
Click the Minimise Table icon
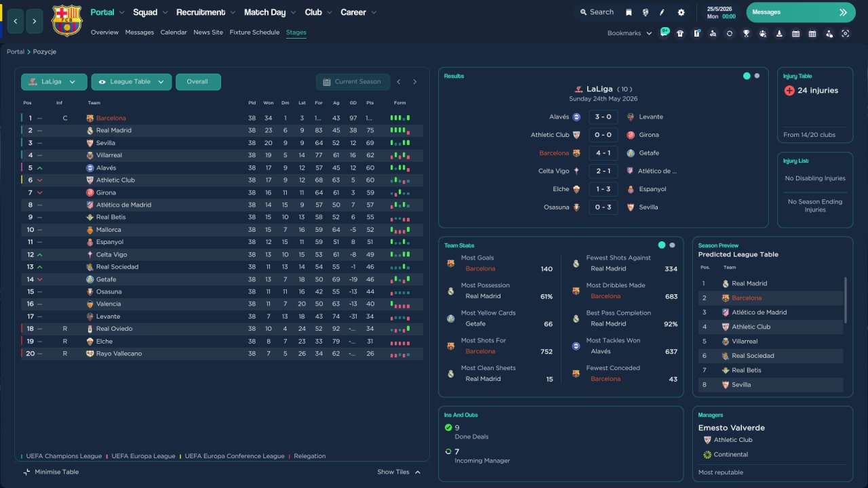pyautogui.click(x=27, y=472)
